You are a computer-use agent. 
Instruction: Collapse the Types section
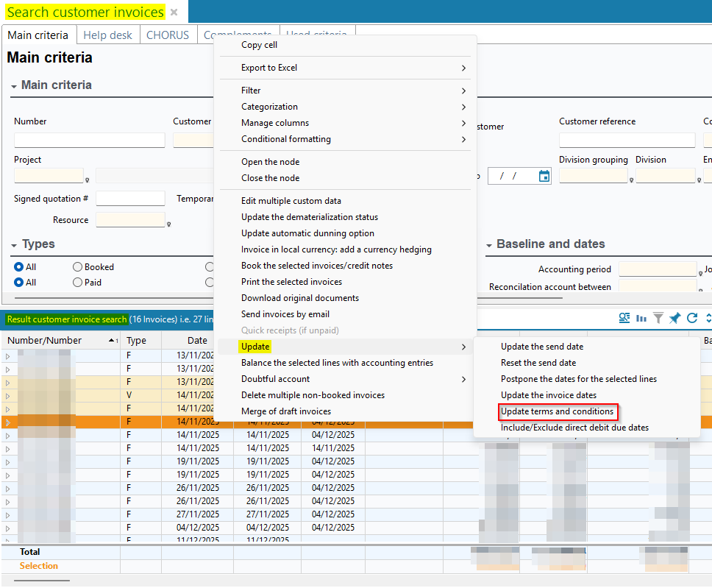(15, 244)
